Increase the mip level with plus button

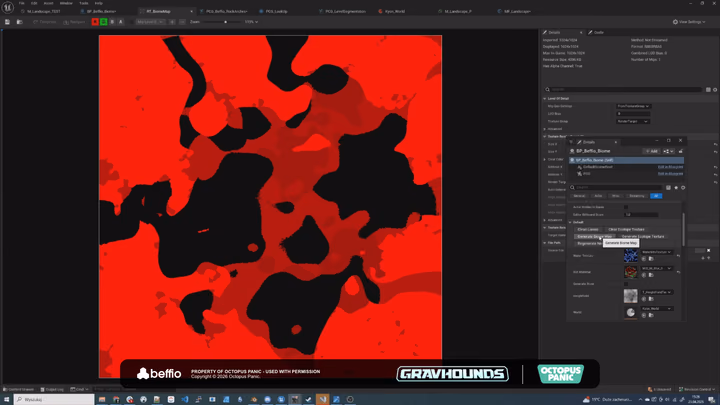click(172, 22)
